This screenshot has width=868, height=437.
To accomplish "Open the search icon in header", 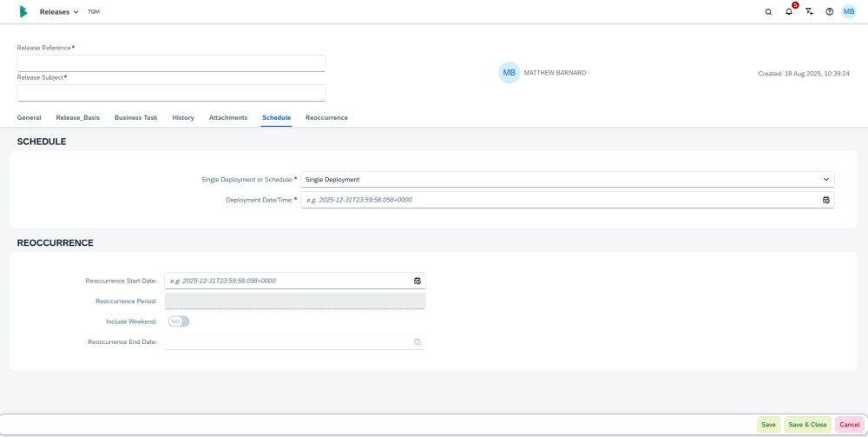I will 768,11.
